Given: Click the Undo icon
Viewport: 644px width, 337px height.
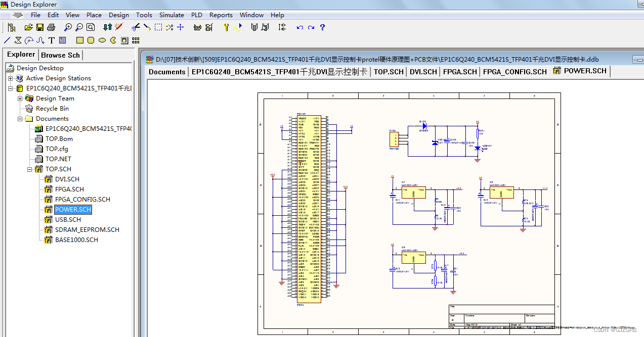Looking at the screenshot, I should [x=299, y=27].
